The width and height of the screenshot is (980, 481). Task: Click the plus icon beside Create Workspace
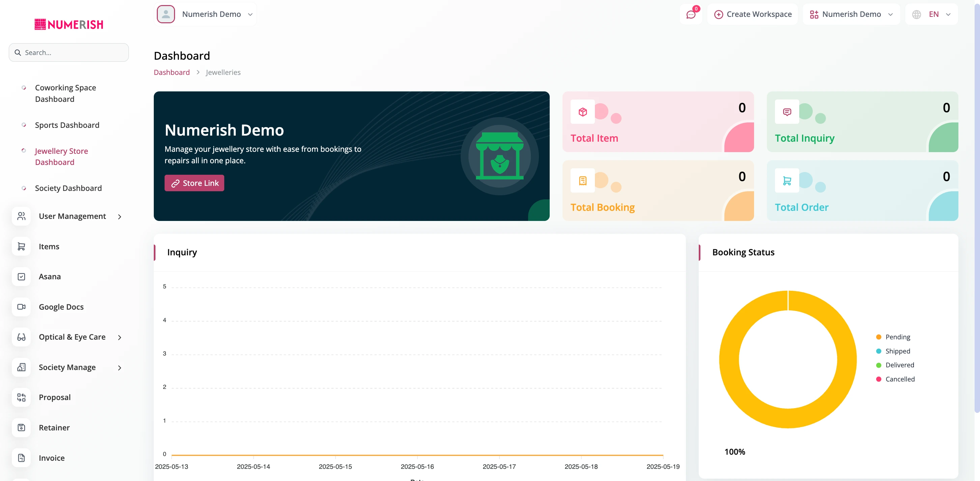point(718,15)
